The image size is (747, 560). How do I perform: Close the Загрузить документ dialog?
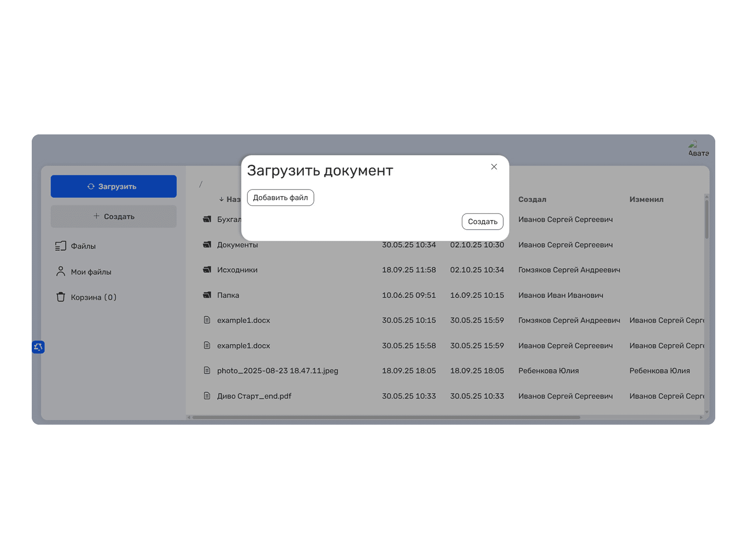(x=494, y=167)
